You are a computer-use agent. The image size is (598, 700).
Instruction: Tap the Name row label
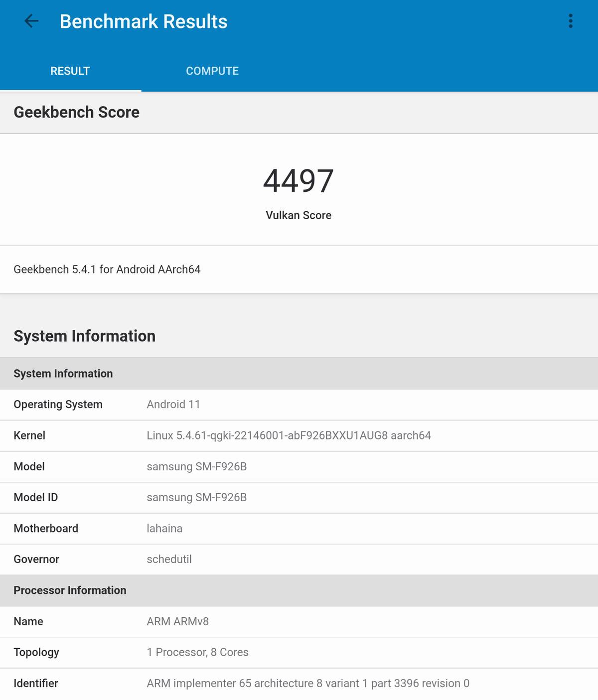click(x=28, y=621)
